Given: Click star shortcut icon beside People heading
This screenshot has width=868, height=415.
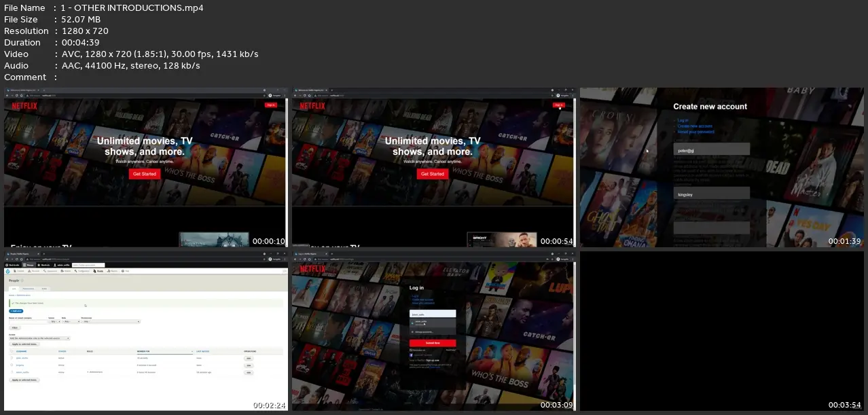Looking at the screenshot, I should (x=22, y=281).
